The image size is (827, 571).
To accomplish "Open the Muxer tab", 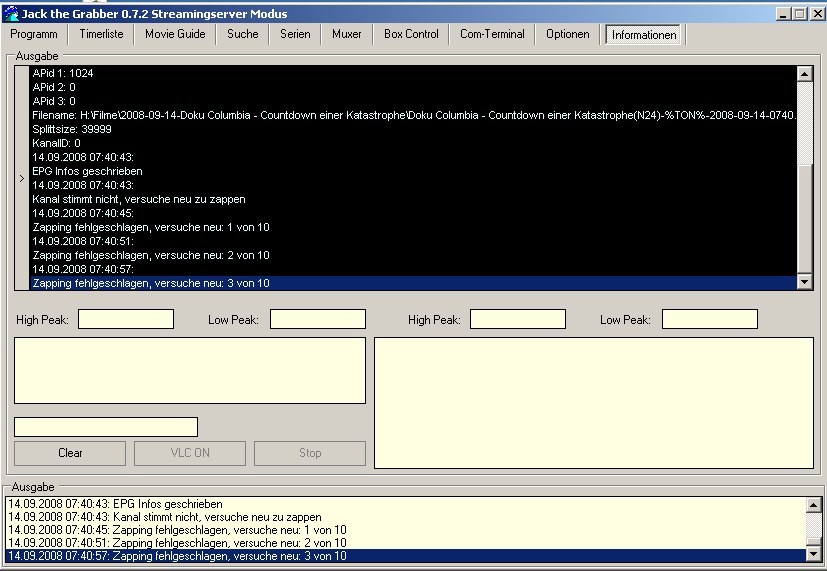I will coord(346,34).
